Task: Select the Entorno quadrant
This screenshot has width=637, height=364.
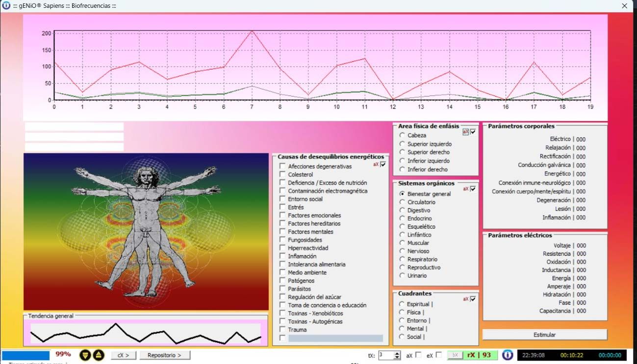Action: tap(402, 320)
